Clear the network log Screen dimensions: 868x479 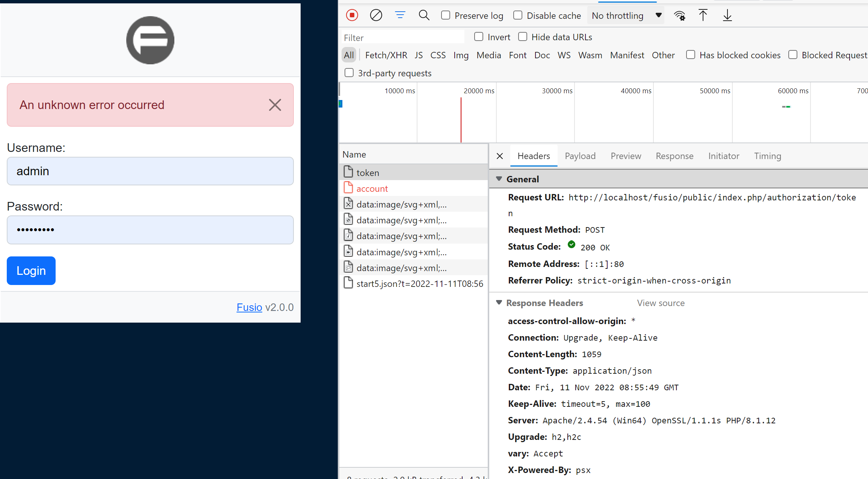click(376, 15)
